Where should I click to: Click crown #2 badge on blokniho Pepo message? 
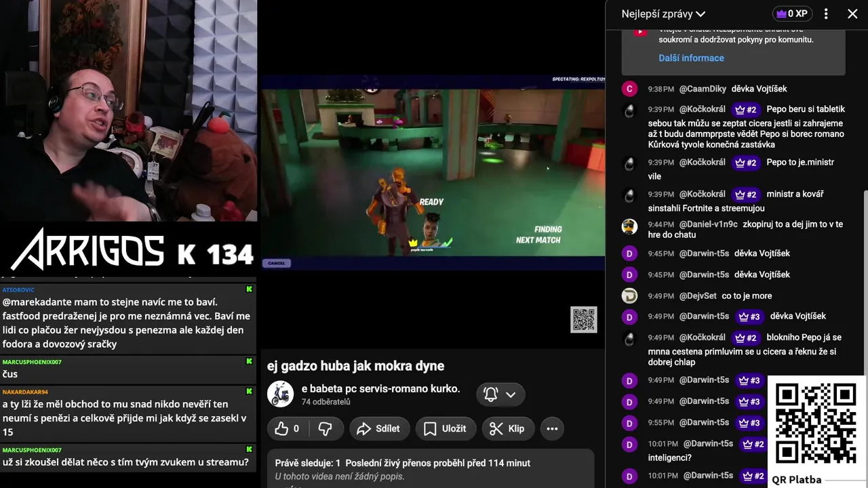[745, 338]
